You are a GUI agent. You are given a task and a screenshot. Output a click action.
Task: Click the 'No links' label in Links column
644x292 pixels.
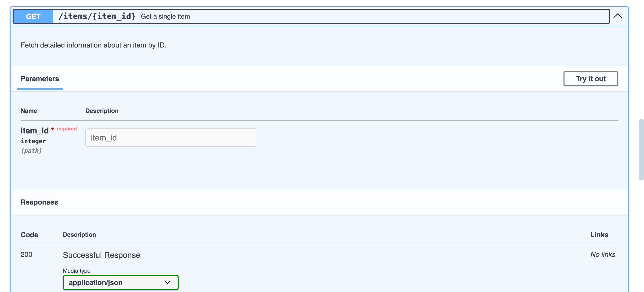[603, 255]
